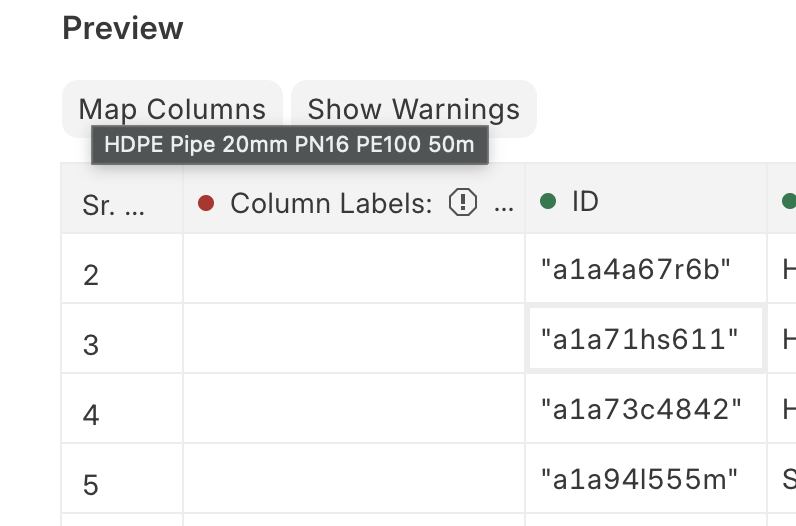
Task: Select the Column Labels header text
Action: 331,203
